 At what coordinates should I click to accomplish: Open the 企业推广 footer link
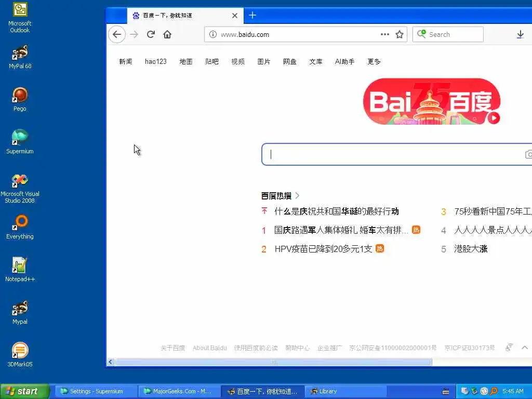coord(330,348)
